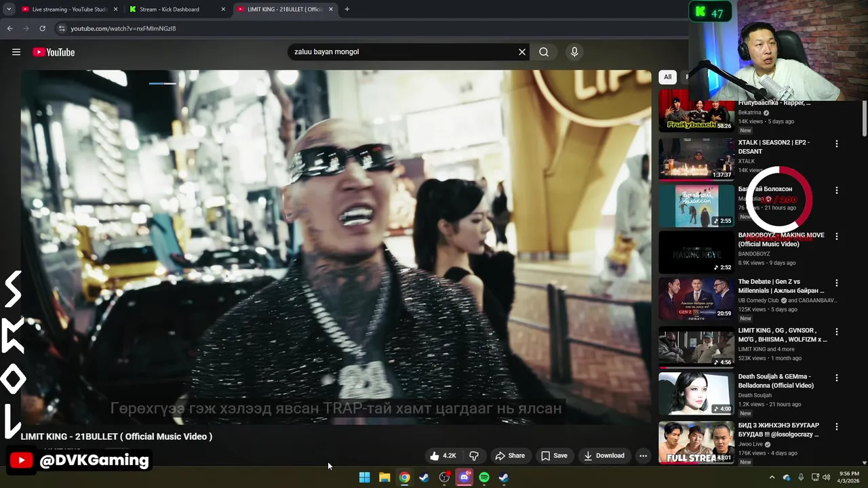Open options for LIMIT KING, OG, GVNSOR video
The image size is (868, 488).
(x=837, y=331)
